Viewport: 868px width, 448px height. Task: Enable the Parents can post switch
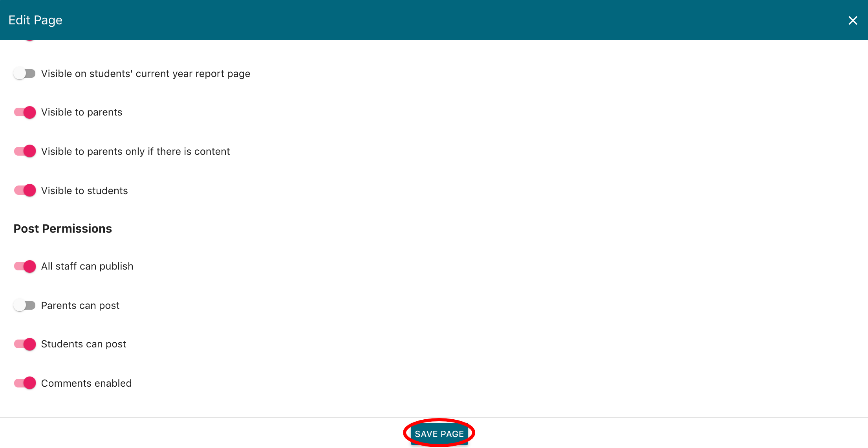25,305
